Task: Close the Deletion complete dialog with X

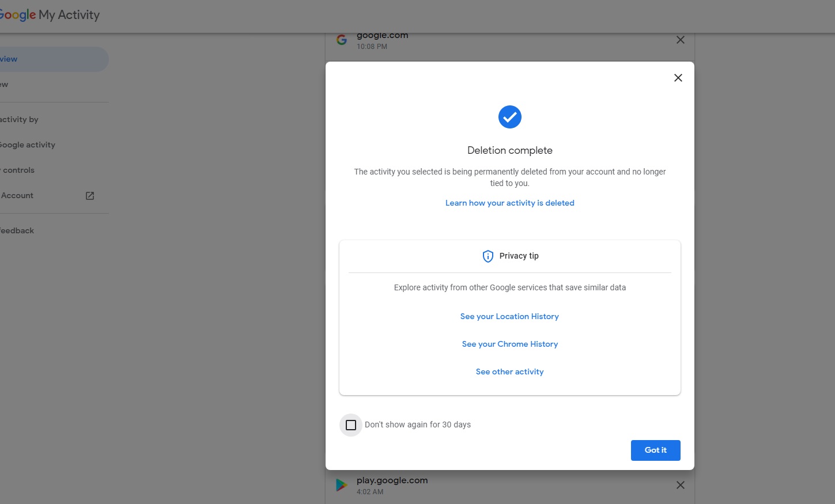Action: 678,78
